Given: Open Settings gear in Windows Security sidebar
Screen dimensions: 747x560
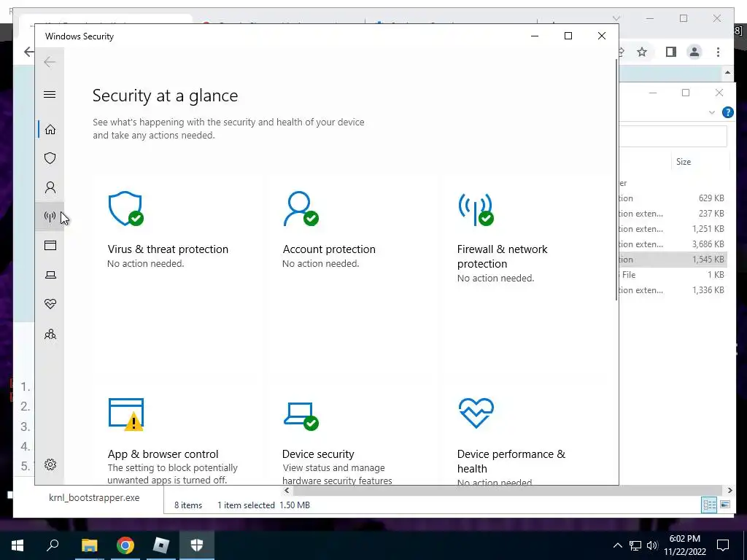Looking at the screenshot, I should pyautogui.click(x=50, y=464).
